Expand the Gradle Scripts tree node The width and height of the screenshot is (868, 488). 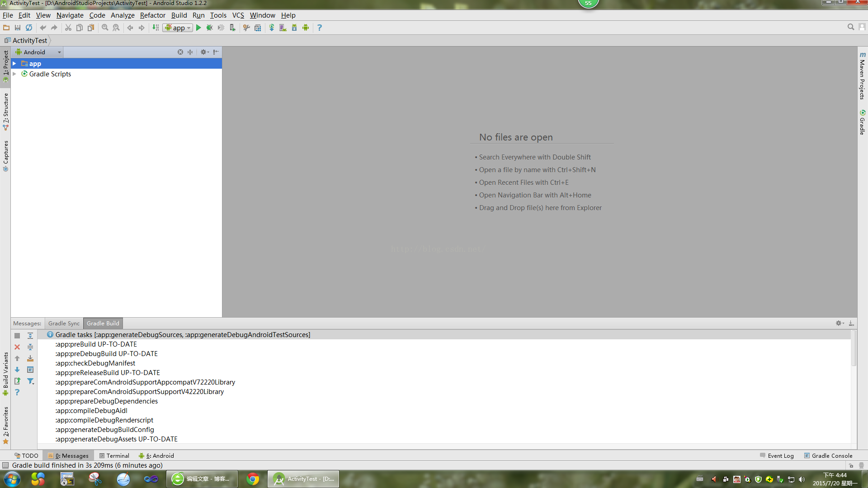point(14,74)
